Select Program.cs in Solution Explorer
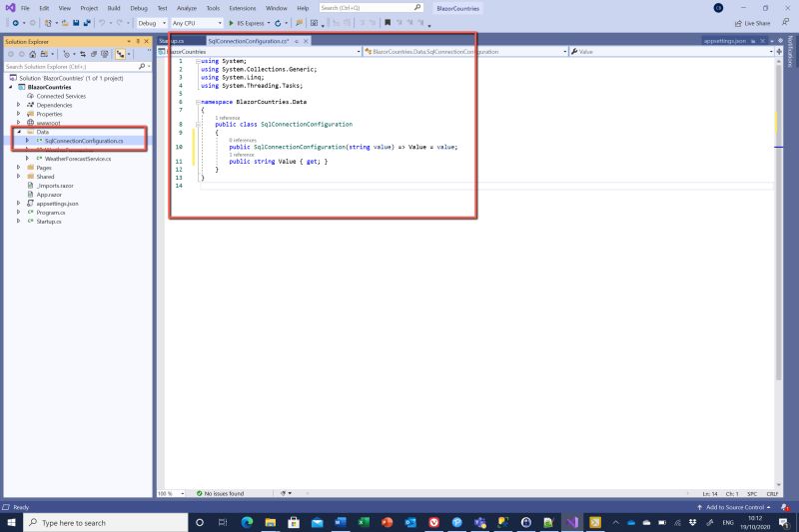The height and width of the screenshot is (532, 799). (x=51, y=213)
